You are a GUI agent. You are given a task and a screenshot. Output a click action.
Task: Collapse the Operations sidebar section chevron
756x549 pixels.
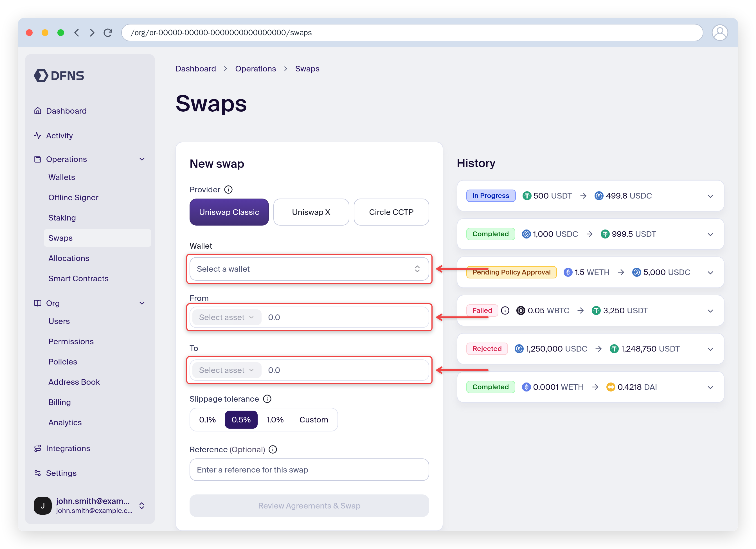[x=142, y=159]
